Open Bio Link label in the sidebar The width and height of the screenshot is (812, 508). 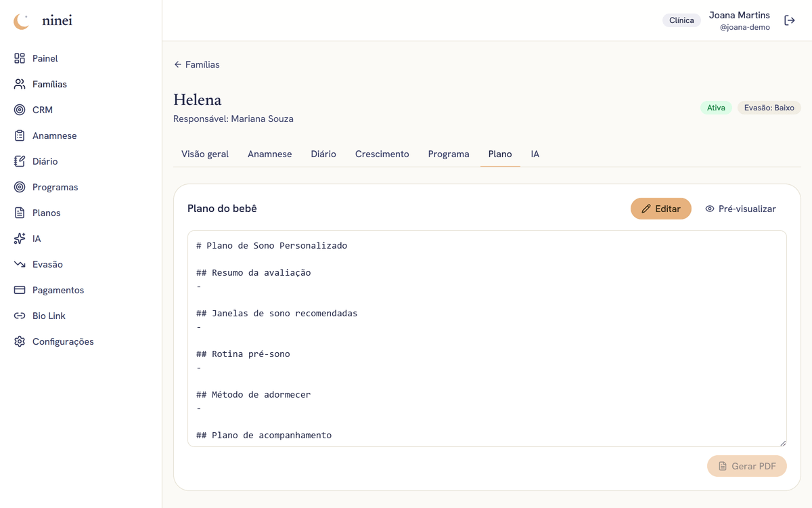pos(49,316)
